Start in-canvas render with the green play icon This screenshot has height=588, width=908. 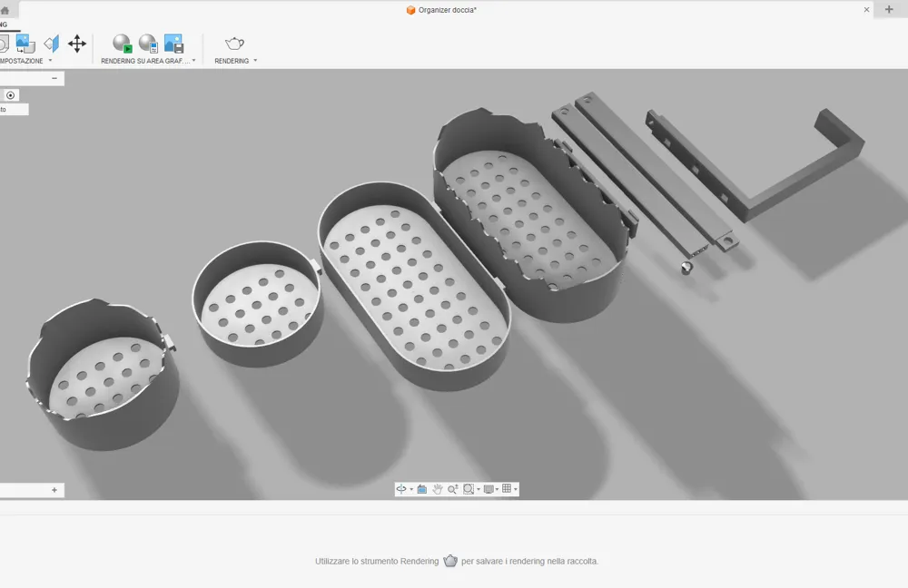(122, 44)
